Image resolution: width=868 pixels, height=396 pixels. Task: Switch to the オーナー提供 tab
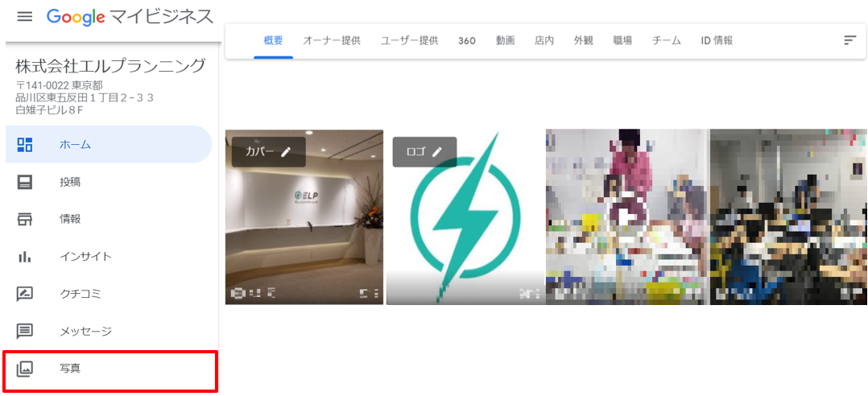pos(332,40)
